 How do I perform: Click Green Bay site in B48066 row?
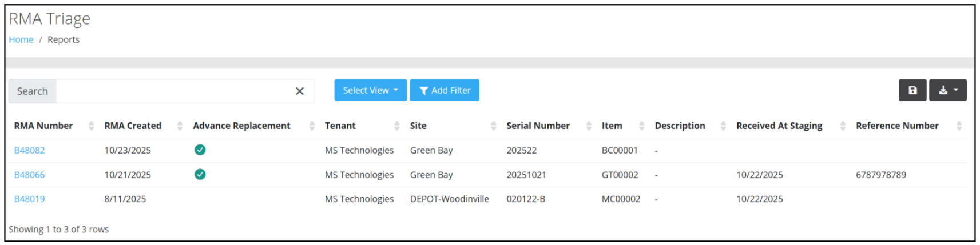click(x=431, y=175)
